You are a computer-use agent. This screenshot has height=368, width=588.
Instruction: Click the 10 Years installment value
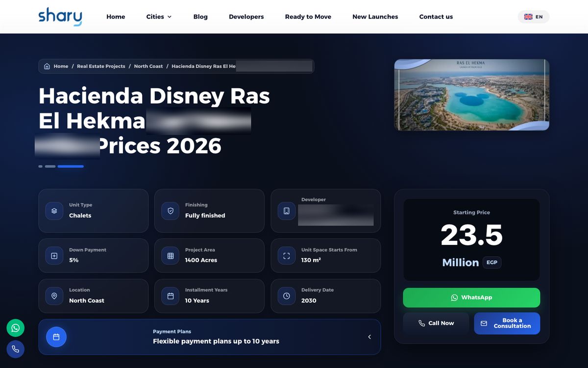pyautogui.click(x=197, y=301)
